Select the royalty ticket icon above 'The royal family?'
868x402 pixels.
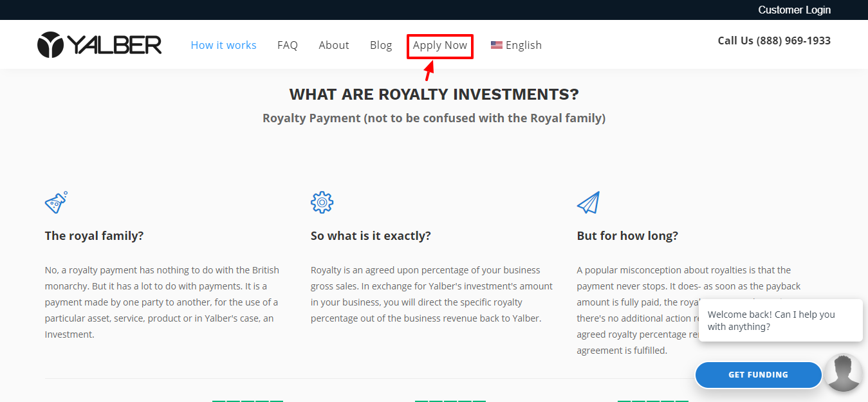56,201
